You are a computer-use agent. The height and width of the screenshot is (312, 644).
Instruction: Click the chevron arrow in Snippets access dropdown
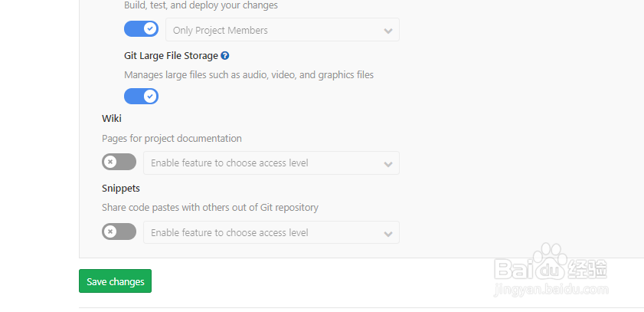[388, 232]
